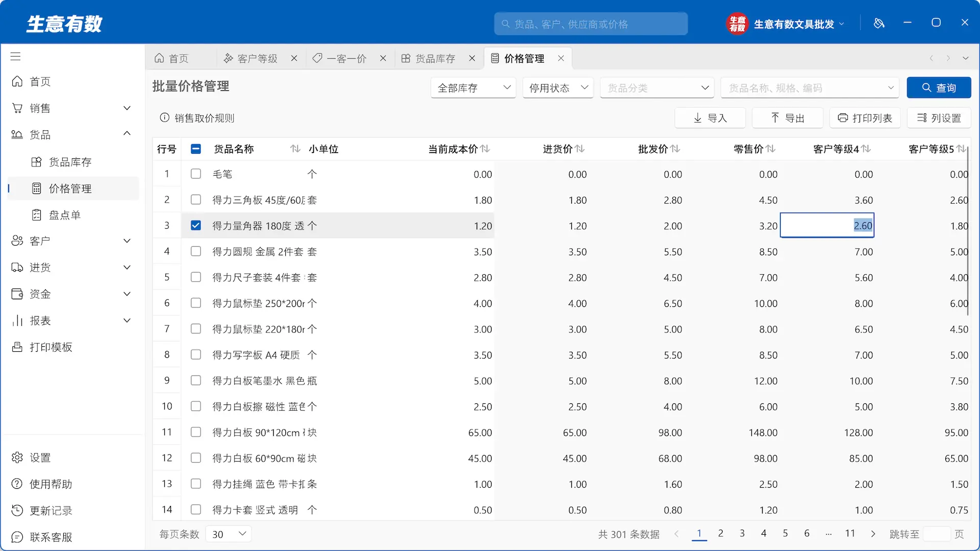Click the 查询 button
This screenshot has width=980, height=551.
click(x=939, y=88)
